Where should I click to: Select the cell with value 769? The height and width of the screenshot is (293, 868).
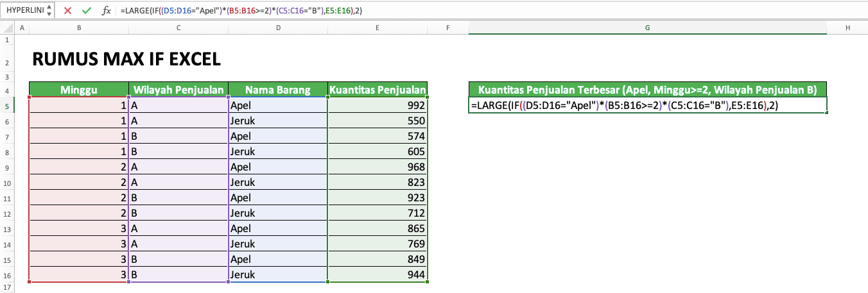click(x=378, y=244)
